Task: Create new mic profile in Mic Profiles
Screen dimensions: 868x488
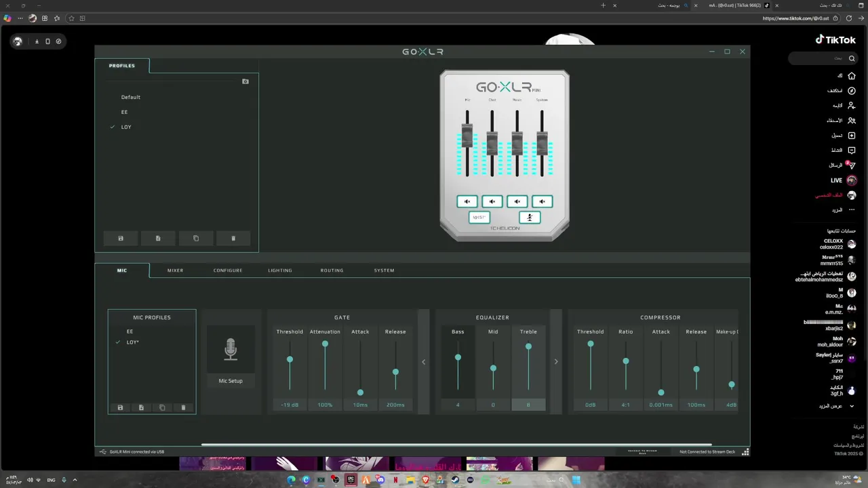Action: tap(141, 407)
